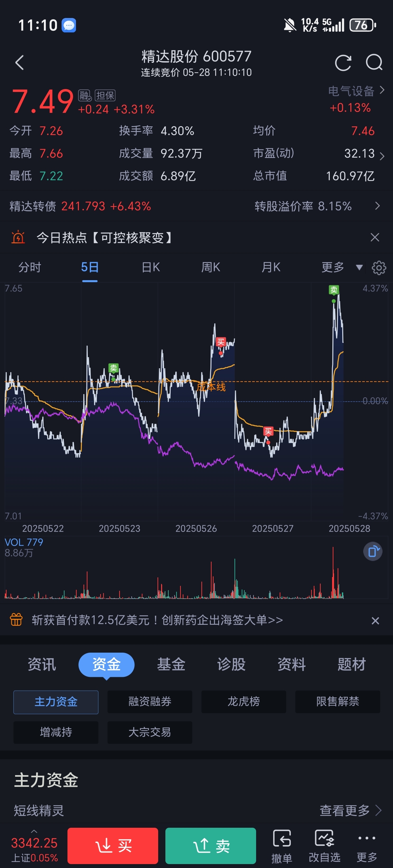Screen dimensions: 393x868
Task: Tap the 精达转债 241.793 quote
Action: tap(80, 206)
